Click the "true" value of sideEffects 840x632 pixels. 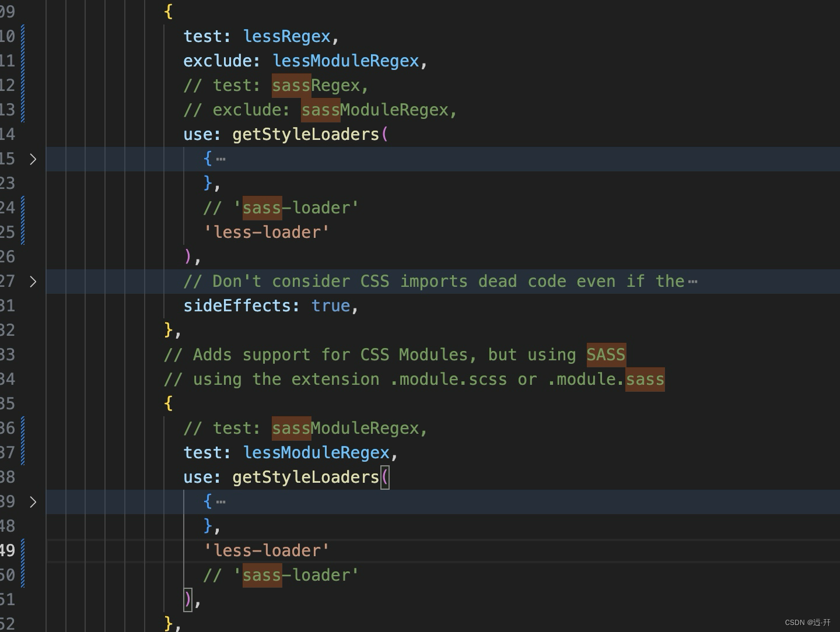331,306
